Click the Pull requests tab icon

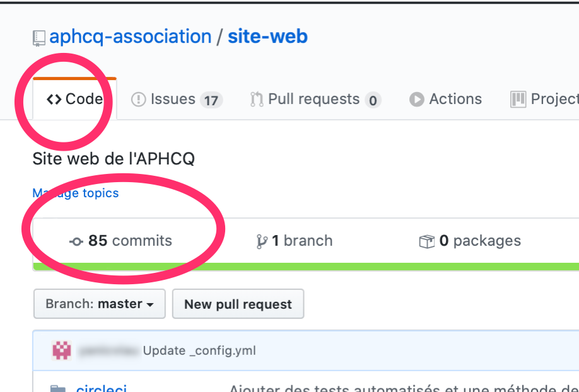click(256, 99)
